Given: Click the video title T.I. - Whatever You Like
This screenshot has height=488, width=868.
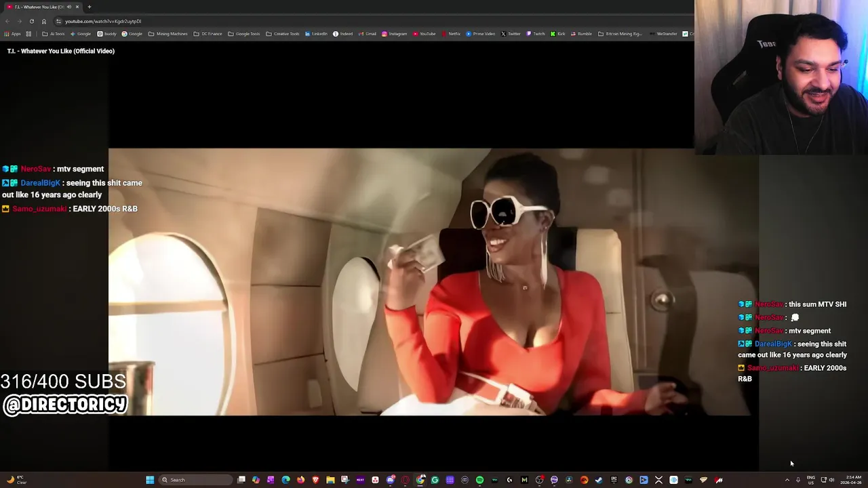Looking at the screenshot, I should [x=61, y=51].
